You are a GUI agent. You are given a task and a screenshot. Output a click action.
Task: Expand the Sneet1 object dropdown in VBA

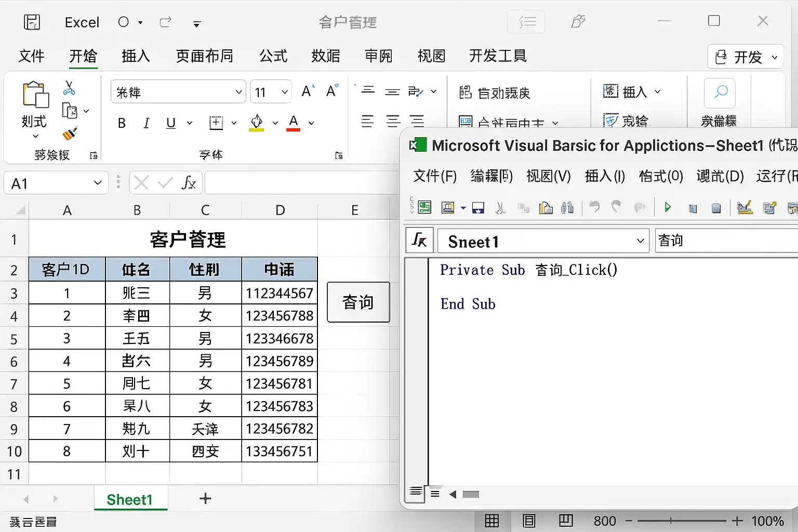tap(640, 241)
